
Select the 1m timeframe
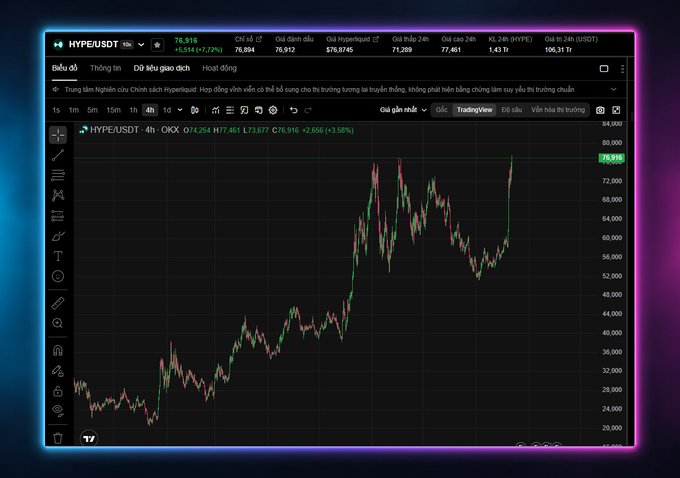(x=74, y=110)
